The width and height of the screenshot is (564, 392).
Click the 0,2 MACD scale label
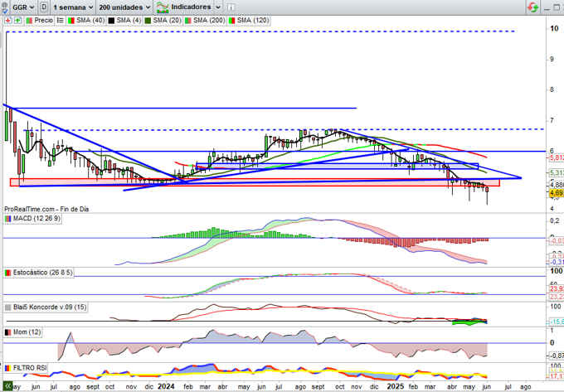[x=554, y=220]
